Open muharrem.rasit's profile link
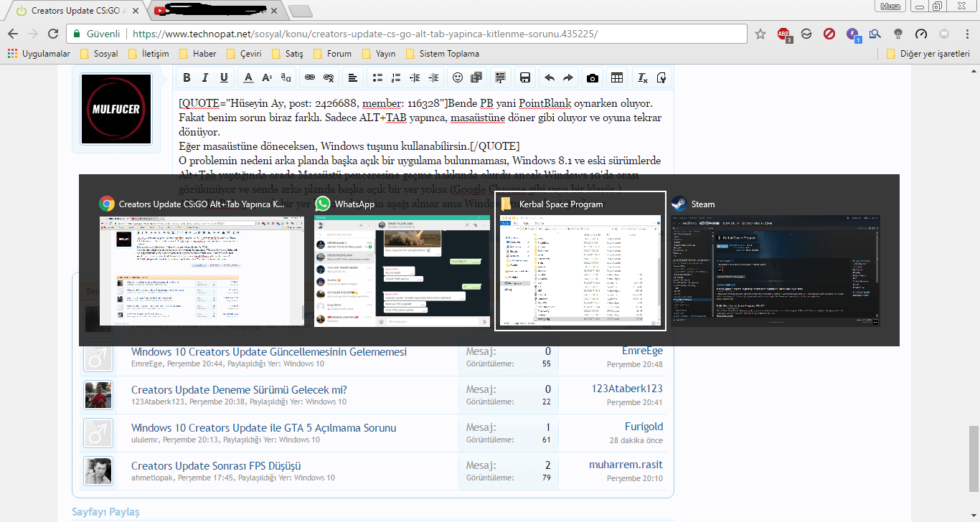This screenshot has width=980, height=522. pyautogui.click(x=626, y=465)
